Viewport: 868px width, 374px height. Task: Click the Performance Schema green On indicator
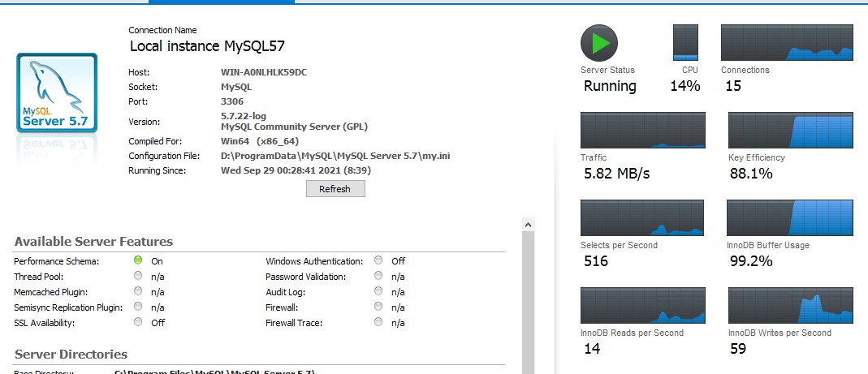pyautogui.click(x=138, y=260)
